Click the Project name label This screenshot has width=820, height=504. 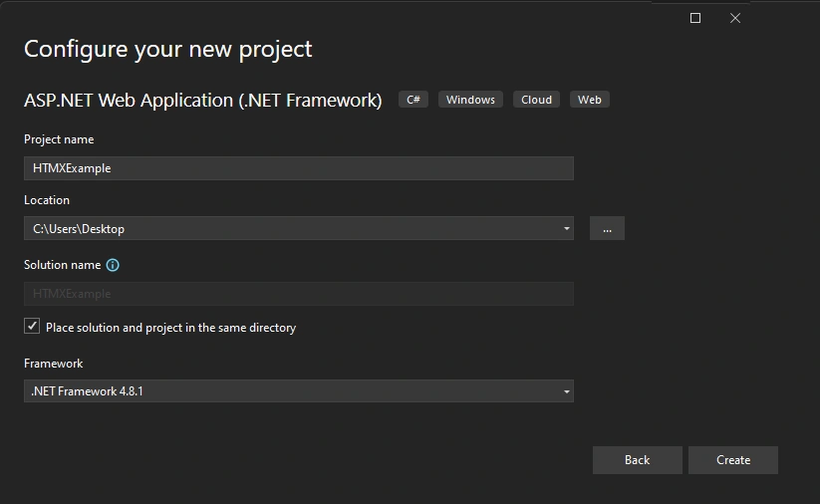pos(59,139)
